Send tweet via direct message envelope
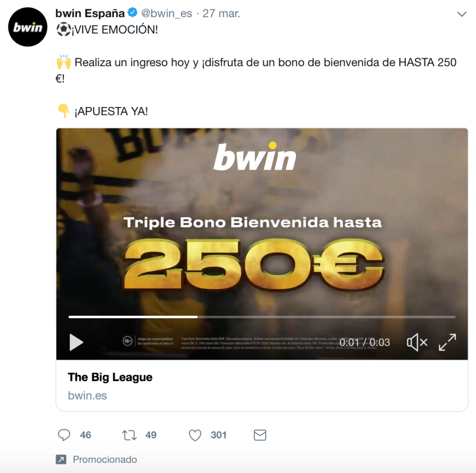Screen dimensions: 476x473 tap(260, 435)
